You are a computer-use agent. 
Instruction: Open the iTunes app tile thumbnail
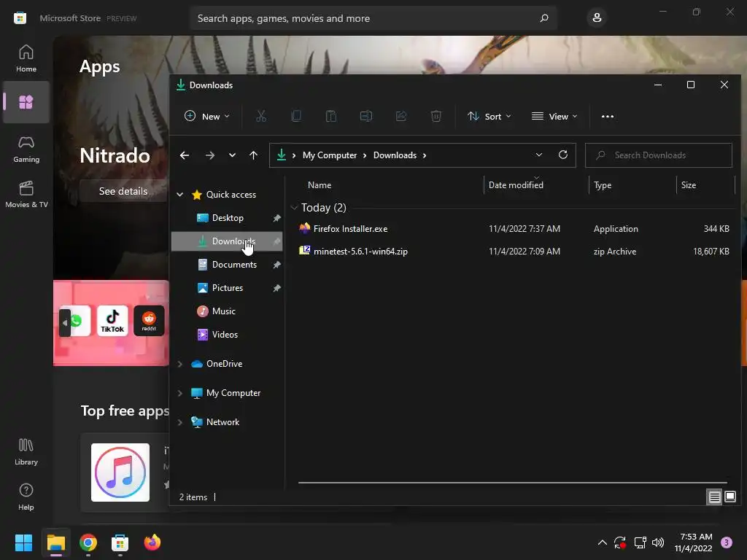tap(120, 472)
